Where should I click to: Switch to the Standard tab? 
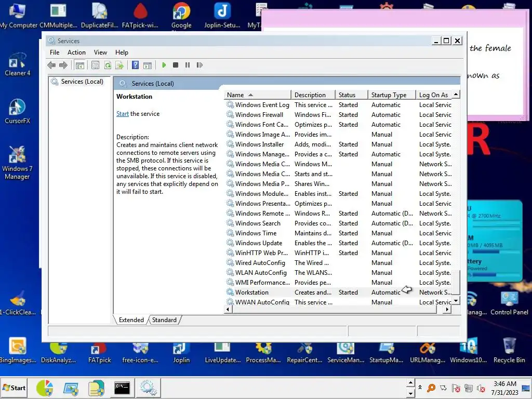coord(164,320)
